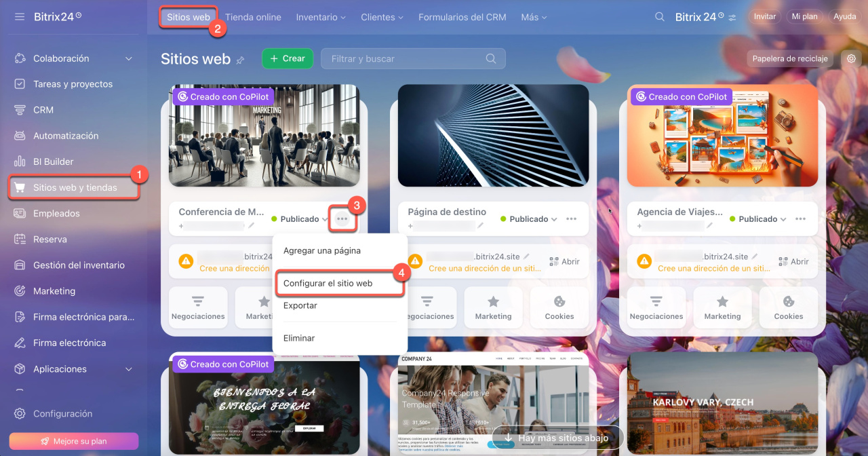Open Reserva in the sidebar
This screenshot has height=456, width=868.
(50, 239)
